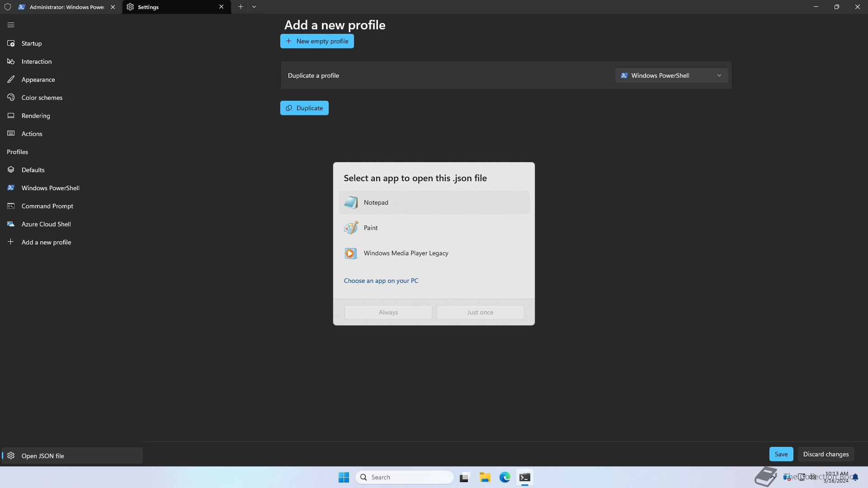Open the Windows Start menu
Image resolution: width=868 pixels, height=488 pixels.
click(x=344, y=477)
